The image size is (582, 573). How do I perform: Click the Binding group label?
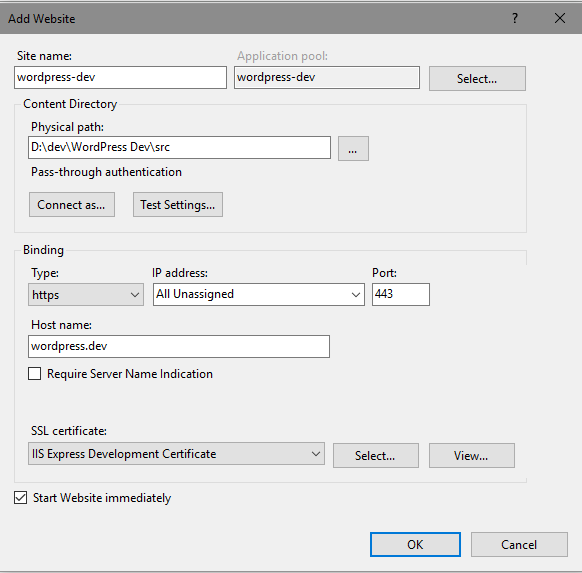coord(43,250)
